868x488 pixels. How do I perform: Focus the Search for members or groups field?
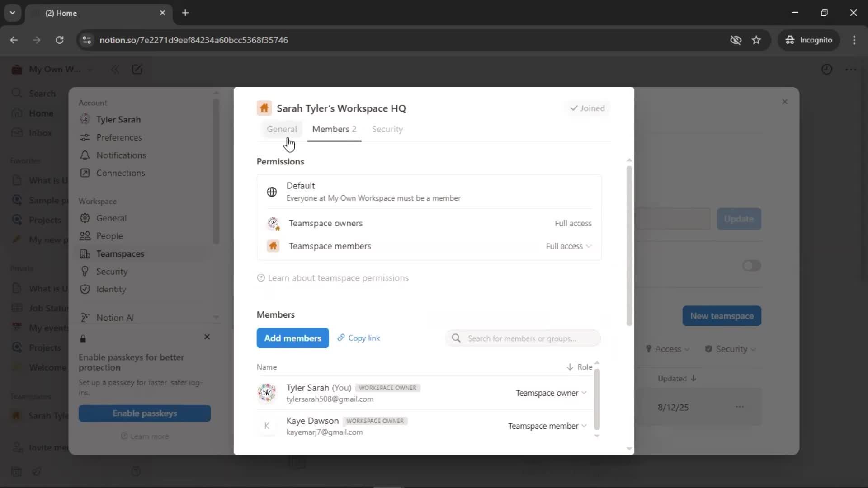[x=523, y=338]
